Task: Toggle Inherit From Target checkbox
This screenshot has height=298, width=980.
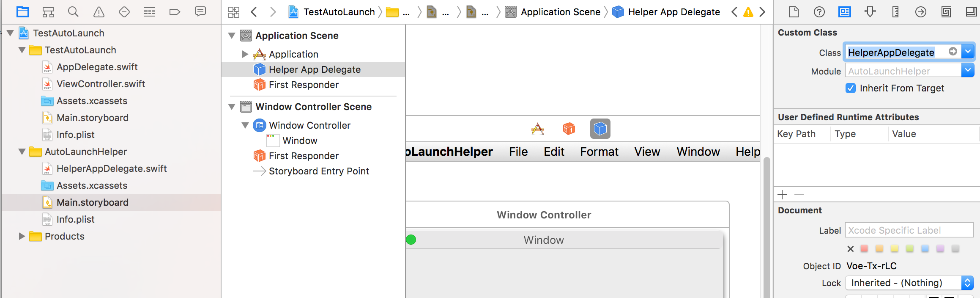Action: pyautogui.click(x=851, y=88)
